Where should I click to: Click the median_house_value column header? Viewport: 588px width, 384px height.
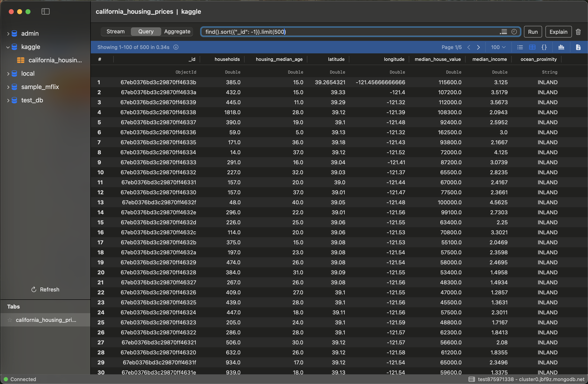point(438,59)
